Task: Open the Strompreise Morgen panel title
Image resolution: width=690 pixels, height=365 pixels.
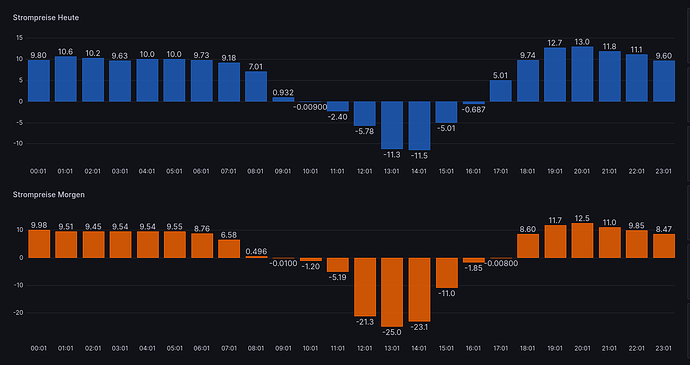Action: pos(48,194)
